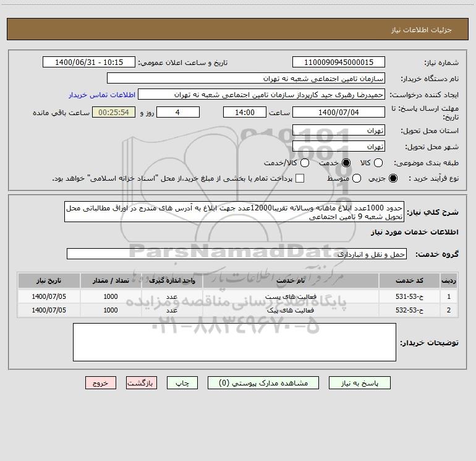
Task: Click unit عدد in فعالیت های پست row
Action: coord(172,296)
